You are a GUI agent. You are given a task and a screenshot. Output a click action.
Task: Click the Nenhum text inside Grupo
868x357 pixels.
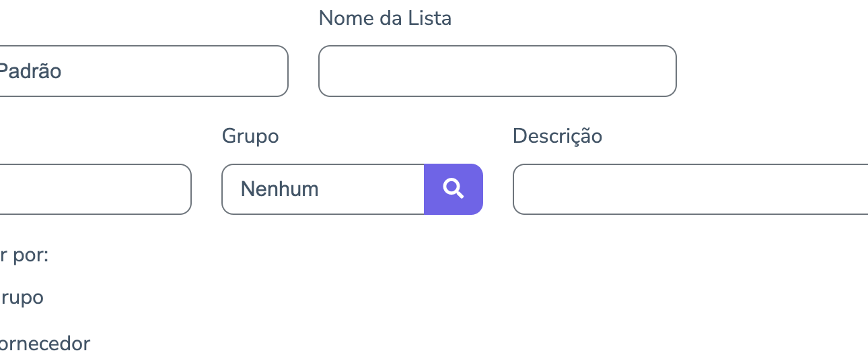point(280,189)
